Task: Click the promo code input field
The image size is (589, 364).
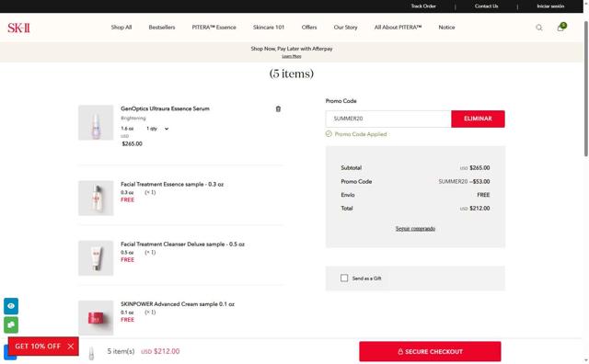Action: [x=388, y=119]
